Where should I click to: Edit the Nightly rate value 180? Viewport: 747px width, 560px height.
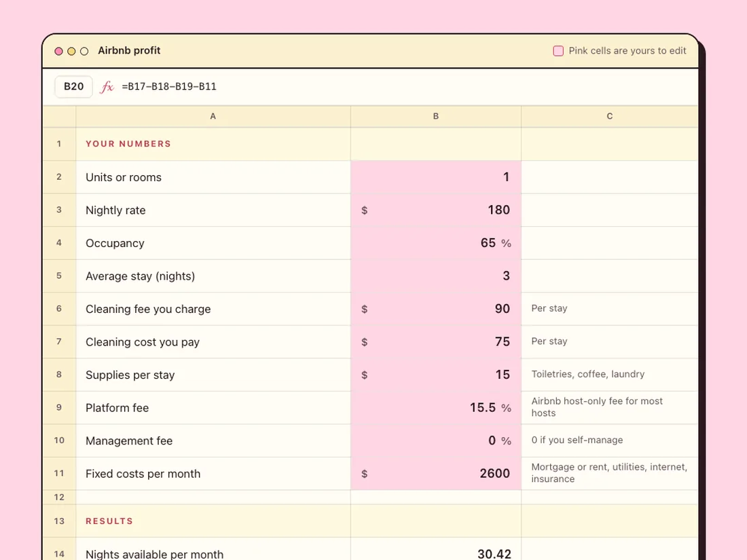(x=436, y=210)
